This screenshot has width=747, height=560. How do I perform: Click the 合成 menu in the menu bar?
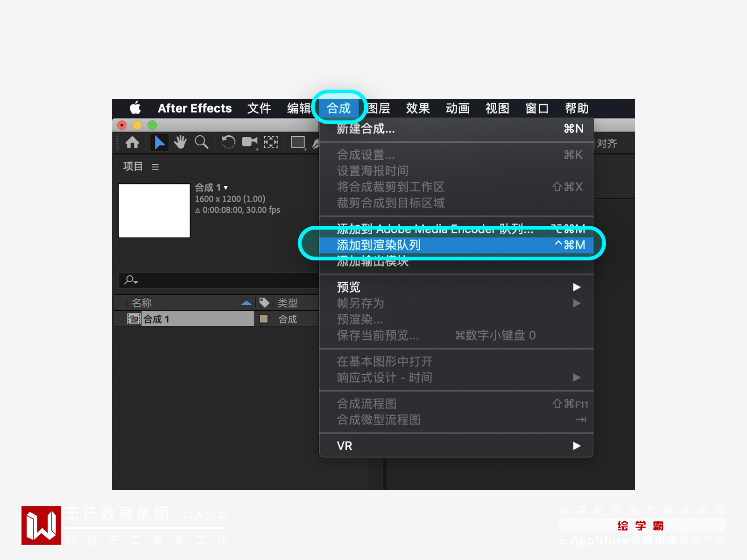point(338,108)
